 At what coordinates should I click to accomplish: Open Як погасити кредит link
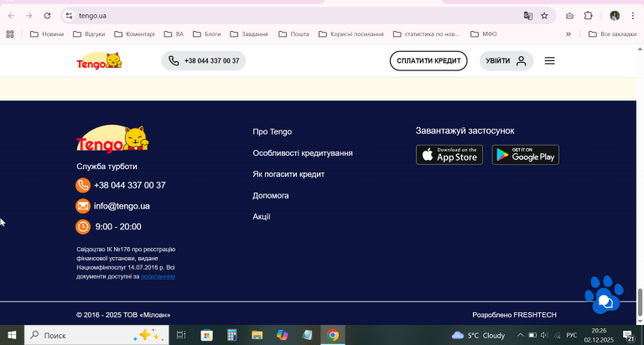(288, 174)
